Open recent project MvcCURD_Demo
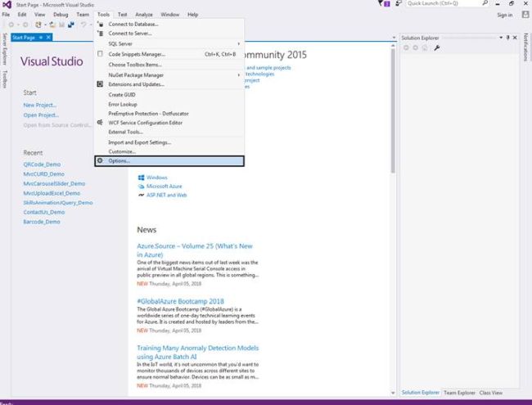This screenshot has width=532, height=405. pos(43,173)
